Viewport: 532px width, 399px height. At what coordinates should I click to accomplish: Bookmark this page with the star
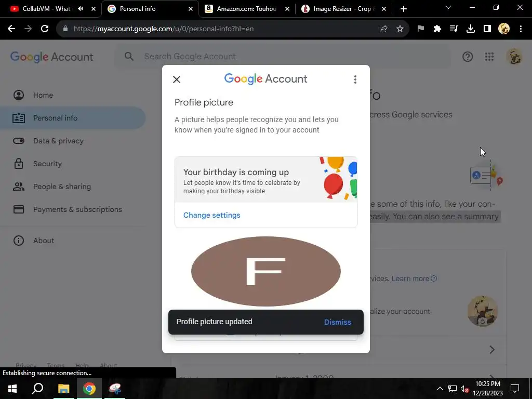[x=400, y=29]
